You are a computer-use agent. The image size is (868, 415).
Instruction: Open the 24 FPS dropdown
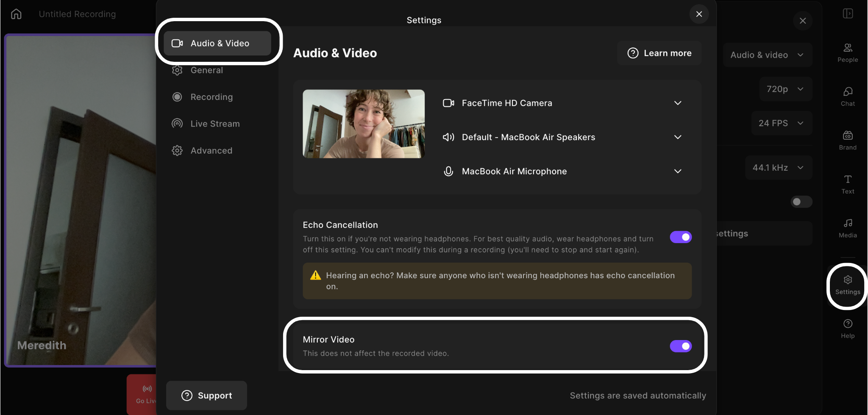click(x=782, y=123)
